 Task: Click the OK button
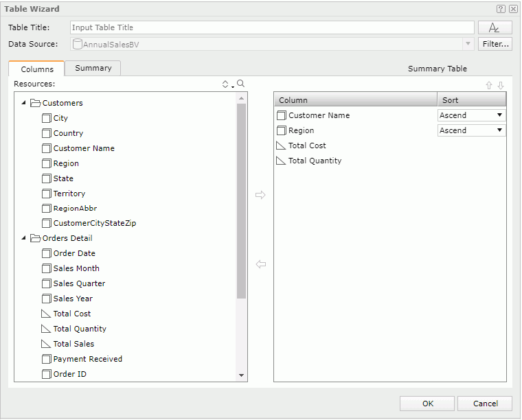pyautogui.click(x=428, y=404)
